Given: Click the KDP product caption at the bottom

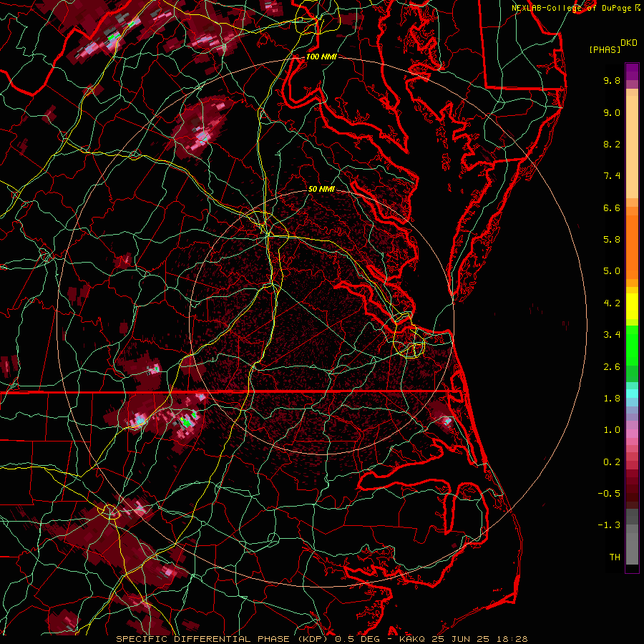Looking at the screenshot, I should (x=321, y=639).
